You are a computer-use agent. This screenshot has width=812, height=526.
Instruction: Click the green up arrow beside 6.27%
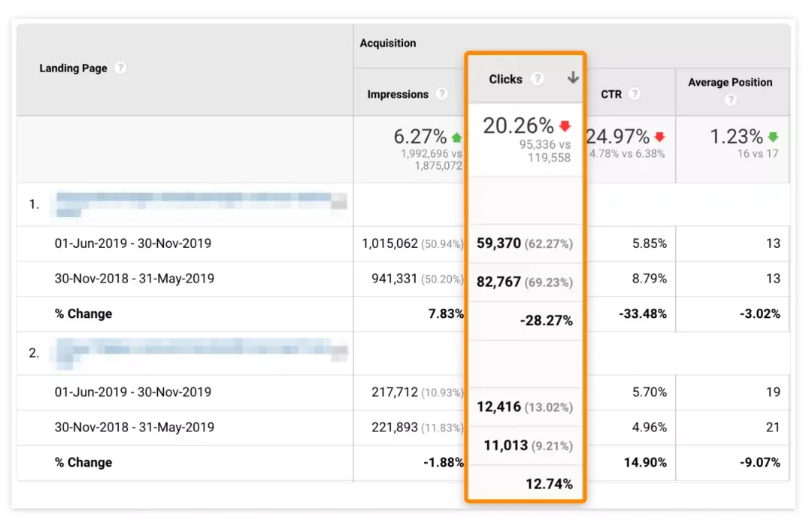pyautogui.click(x=457, y=138)
